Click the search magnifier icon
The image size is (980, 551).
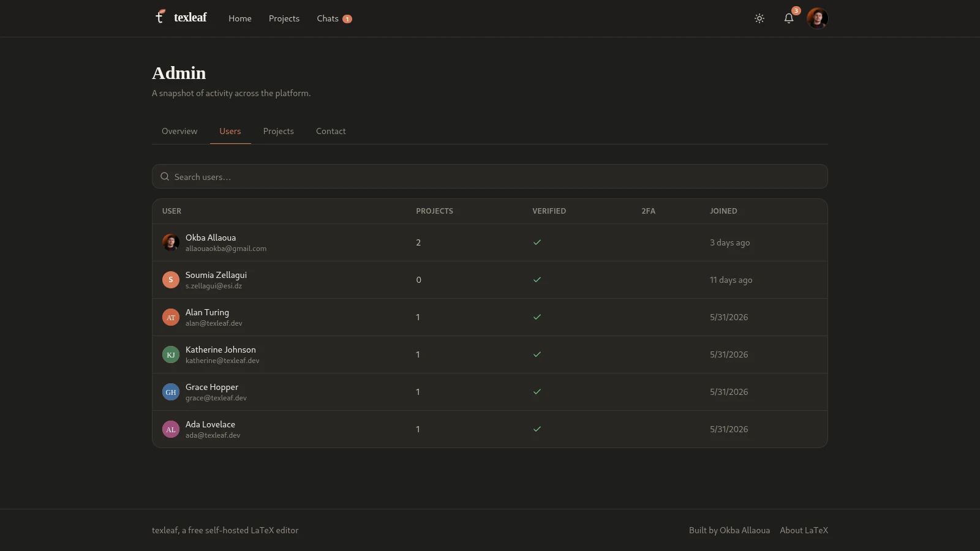165,176
